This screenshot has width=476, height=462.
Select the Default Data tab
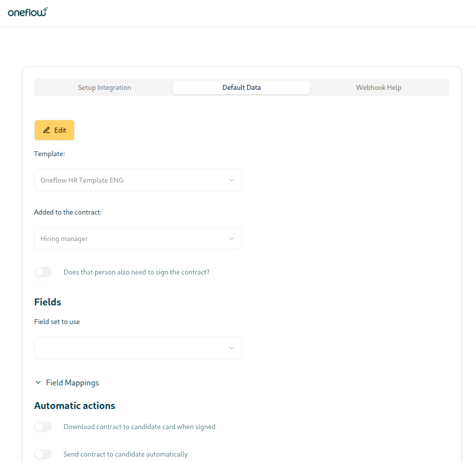pos(241,87)
